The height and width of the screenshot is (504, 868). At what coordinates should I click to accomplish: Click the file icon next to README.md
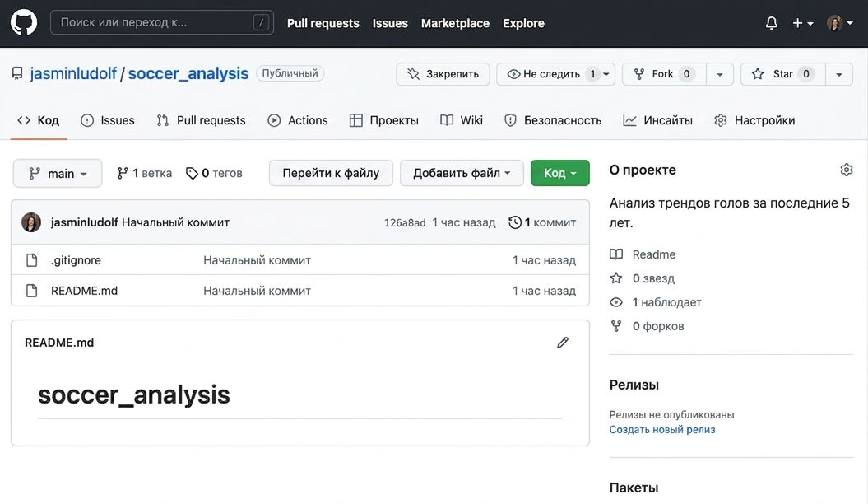click(31, 290)
